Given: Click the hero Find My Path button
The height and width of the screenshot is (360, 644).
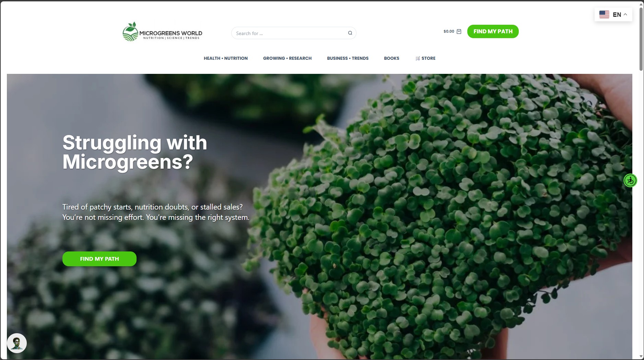Looking at the screenshot, I should click(x=99, y=259).
